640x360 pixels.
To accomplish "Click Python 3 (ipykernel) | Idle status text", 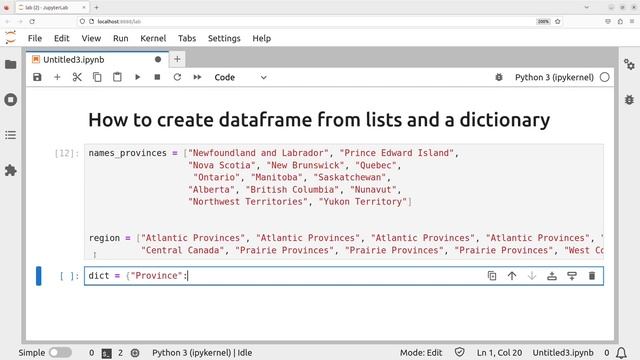I will coord(202,353).
